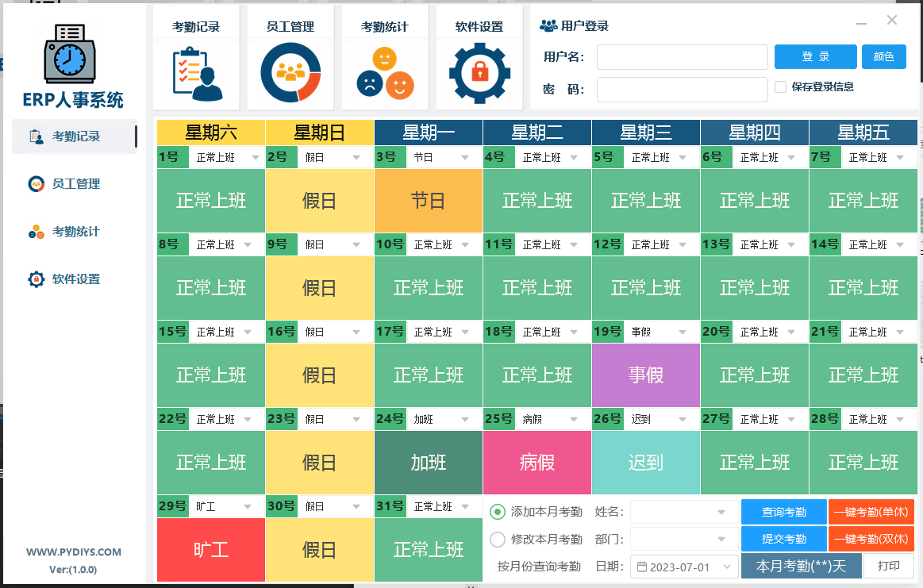Click the 考勤统计 sidebar icon
Screen dimensions: 923x588
[x=37, y=232]
